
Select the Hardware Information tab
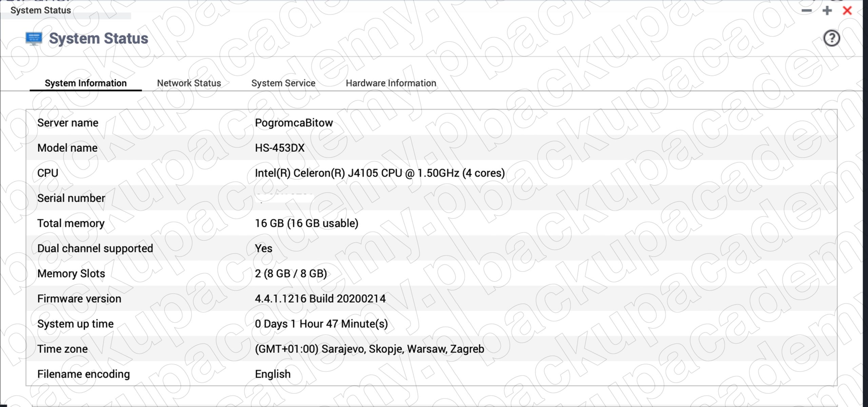(391, 83)
